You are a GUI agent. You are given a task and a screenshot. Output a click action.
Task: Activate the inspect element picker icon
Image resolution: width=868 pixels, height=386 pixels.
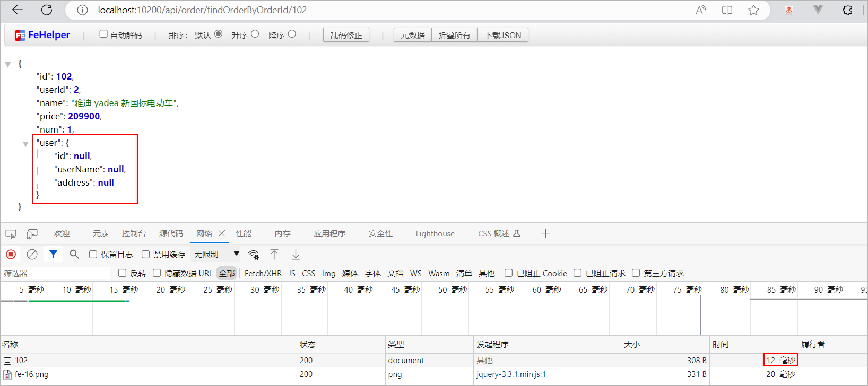pyautogui.click(x=11, y=234)
